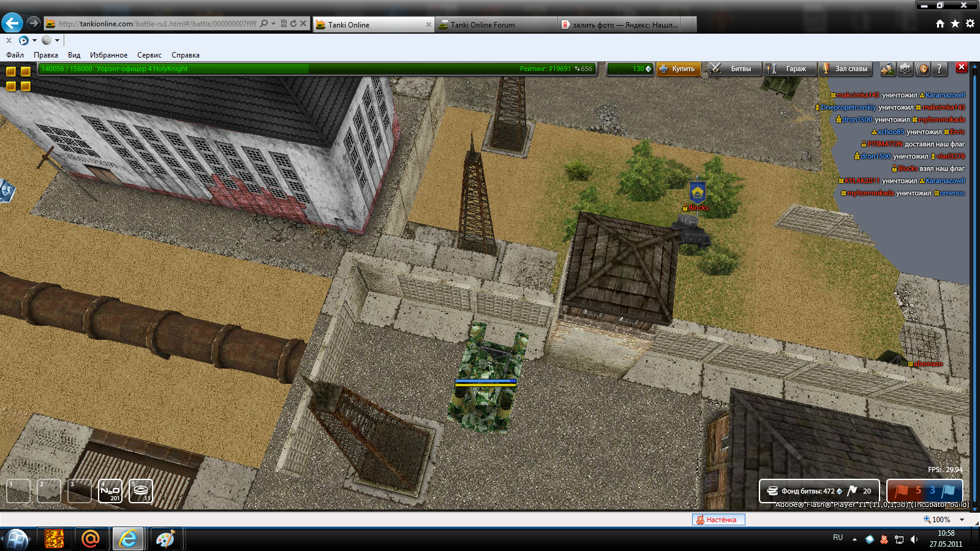Click the Настёнка status bar button
980x551 pixels.
click(x=718, y=520)
